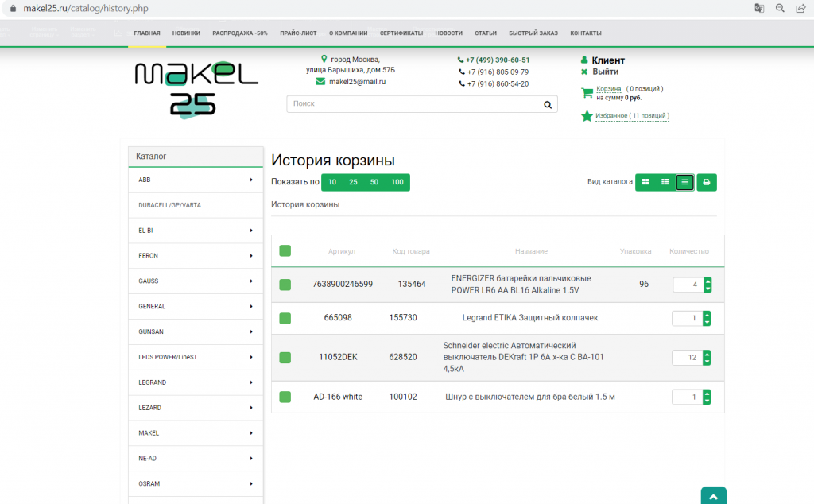Click the shopping cart icon

pyautogui.click(x=587, y=93)
